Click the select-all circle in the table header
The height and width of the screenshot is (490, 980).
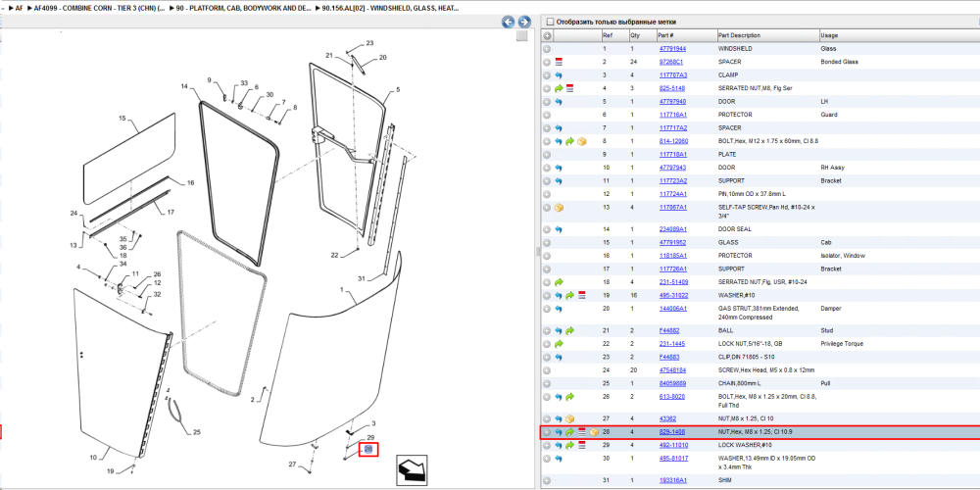click(x=547, y=35)
